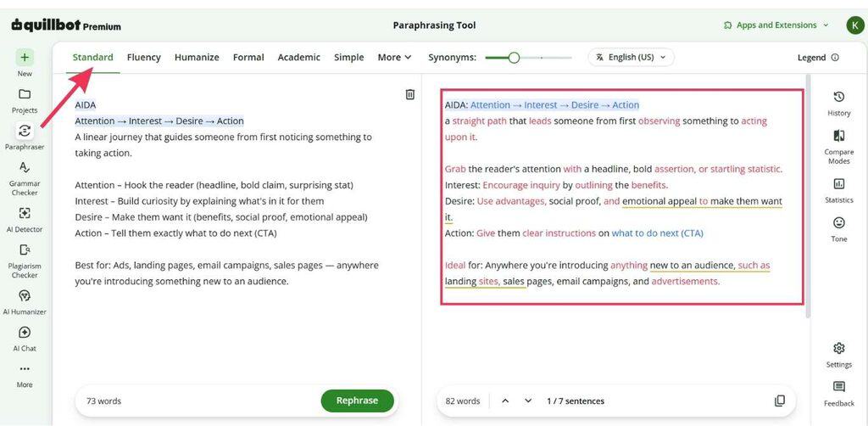Click the output pane scrollbar

coord(808,197)
